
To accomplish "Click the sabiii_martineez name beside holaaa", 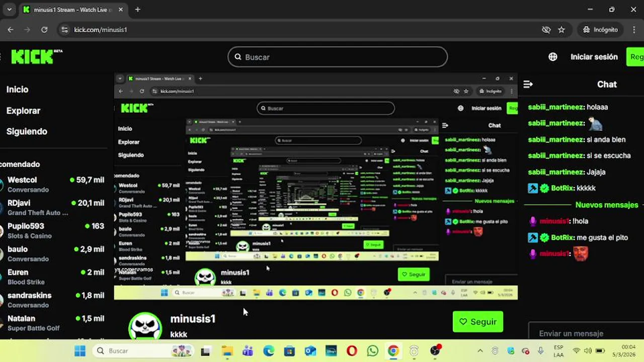I will 555,107.
